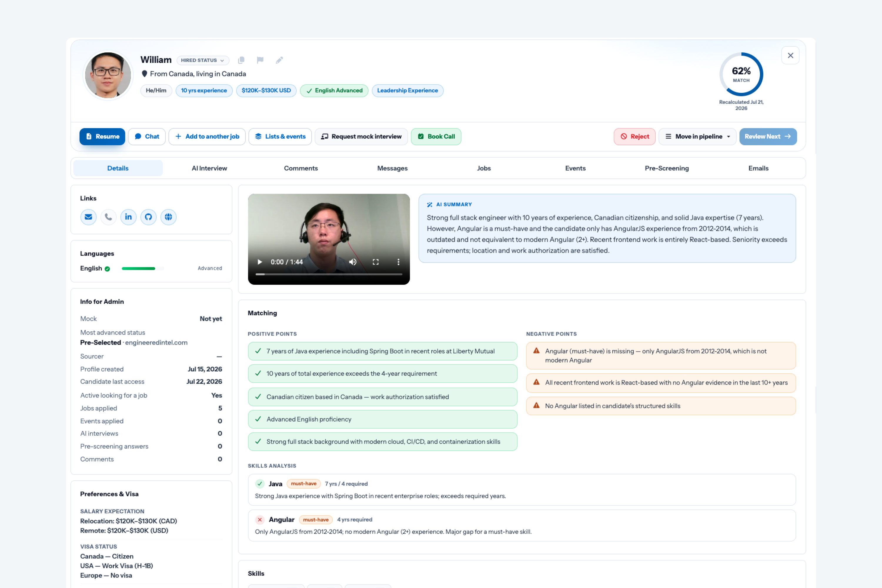Play the candidate intro video
The width and height of the screenshot is (882, 588).
(260, 262)
